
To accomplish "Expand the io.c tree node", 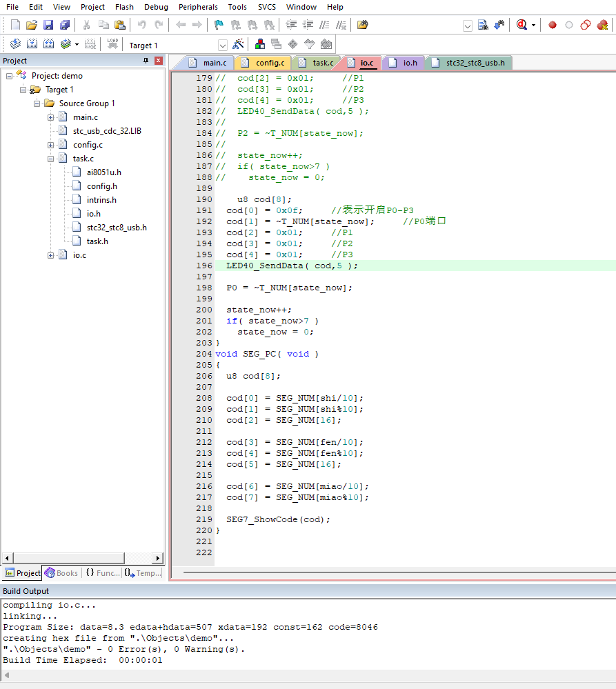I will [51, 255].
